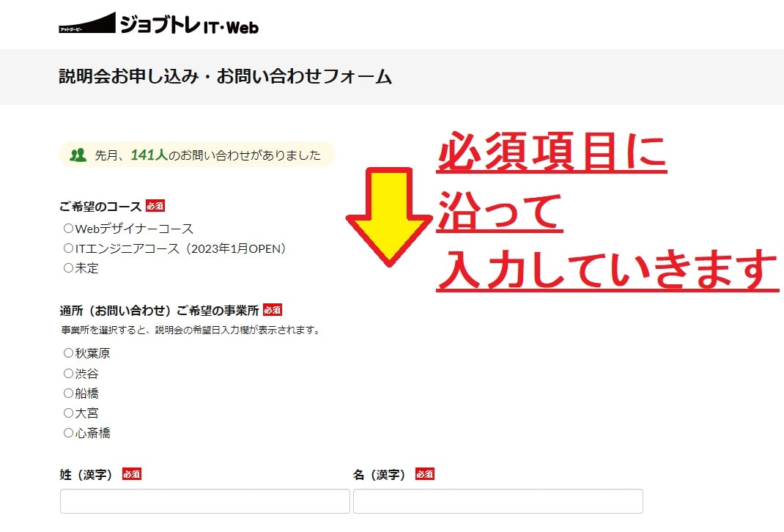Click the 必須 badge next to 名（漢字）

(x=425, y=474)
